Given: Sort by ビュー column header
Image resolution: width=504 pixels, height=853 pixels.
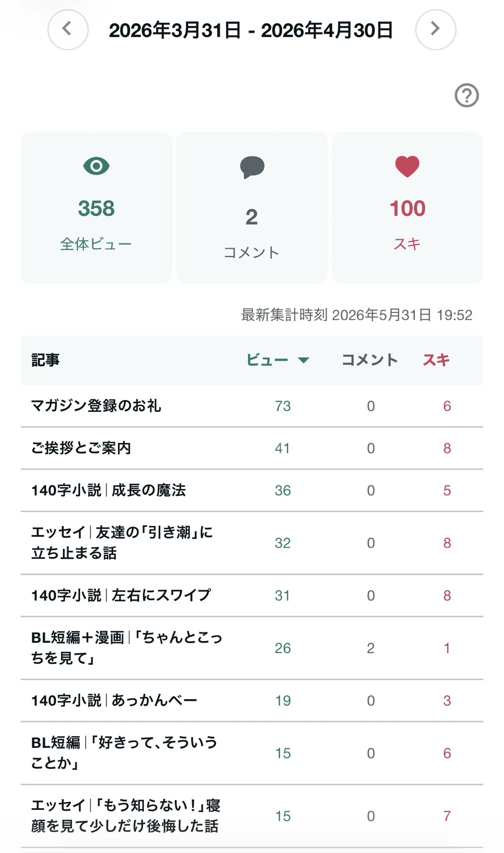Looking at the screenshot, I should tap(267, 360).
